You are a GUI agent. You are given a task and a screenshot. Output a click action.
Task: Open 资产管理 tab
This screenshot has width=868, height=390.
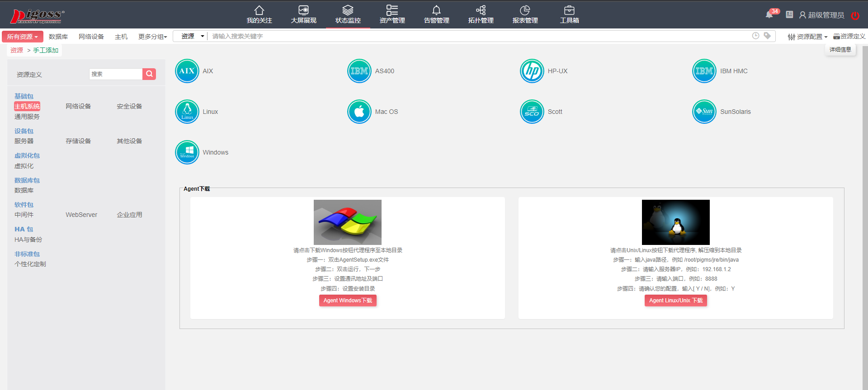(x=392, y=14)
